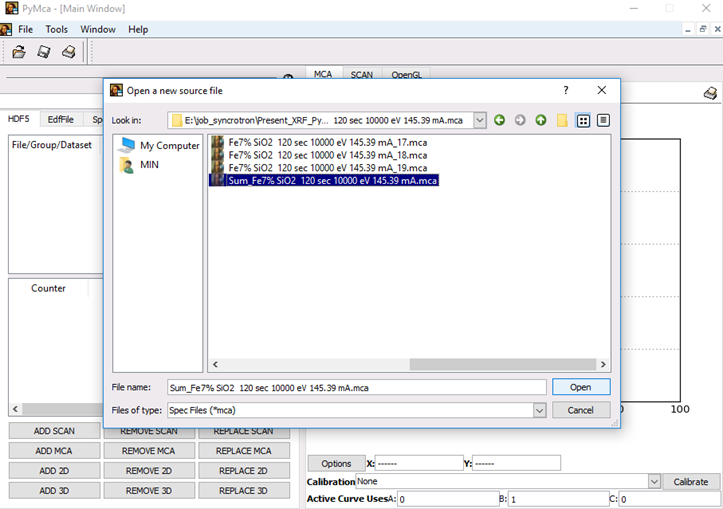Close the Open source file dialog
Image resolution: width=723 pixels, height=509 pixels.
point(602,90)
